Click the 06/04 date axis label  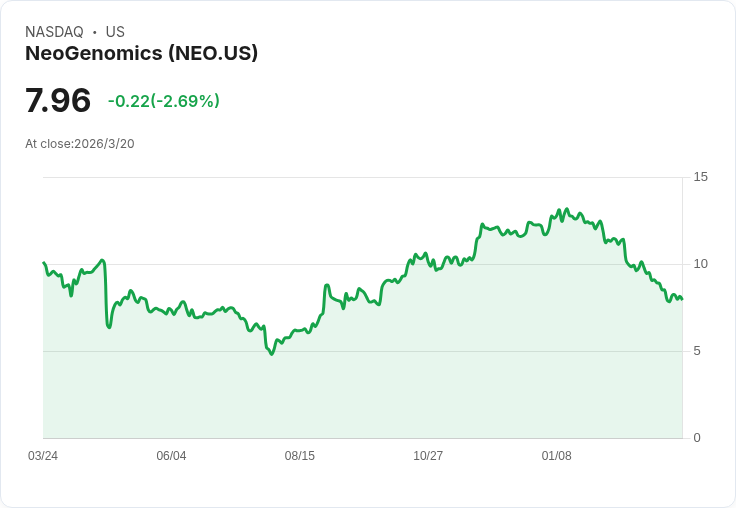coord(171,456)
